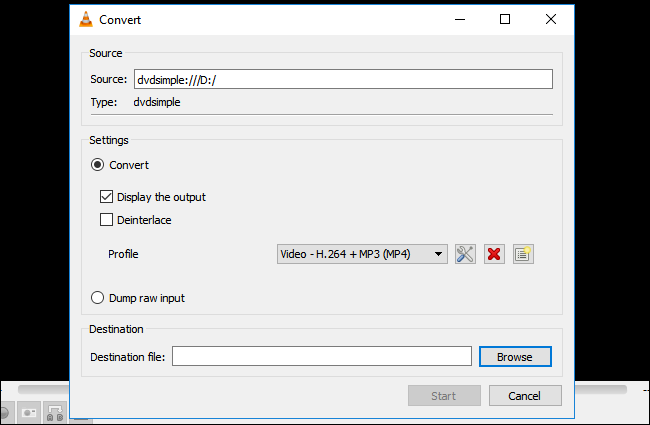
Task: Uncheck Display the output checkbox
Action: pos(106,197)
